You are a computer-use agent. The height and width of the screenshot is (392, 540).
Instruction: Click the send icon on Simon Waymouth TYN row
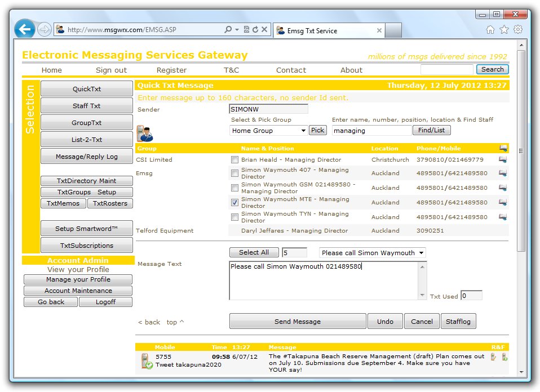tap(503, 217)
